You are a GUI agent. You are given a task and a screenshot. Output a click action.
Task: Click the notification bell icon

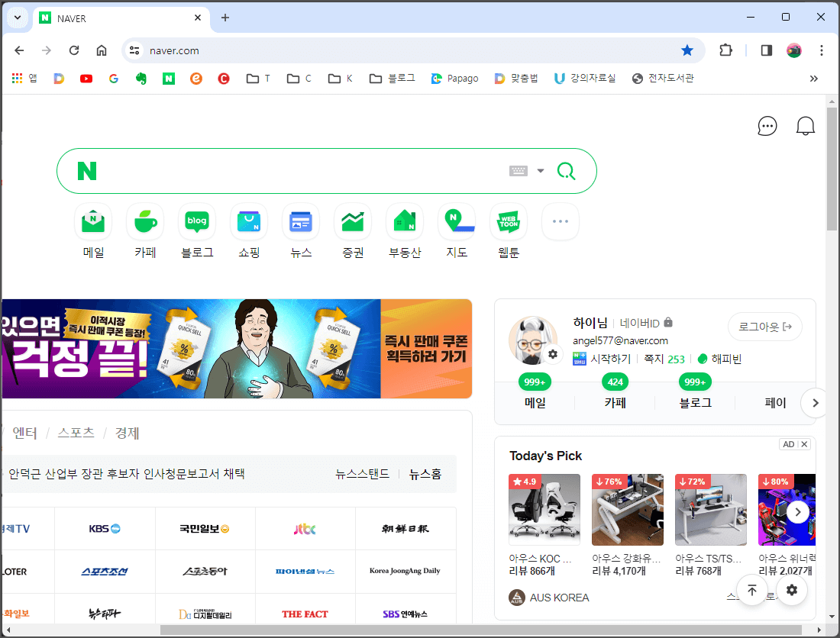(x=806, y=125)
